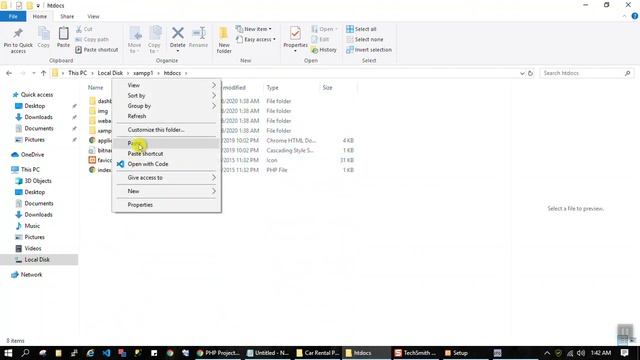This screenshot has width=640, height=360.
Task: Sort by the Type column header
Action: click(x=272, y=88)
